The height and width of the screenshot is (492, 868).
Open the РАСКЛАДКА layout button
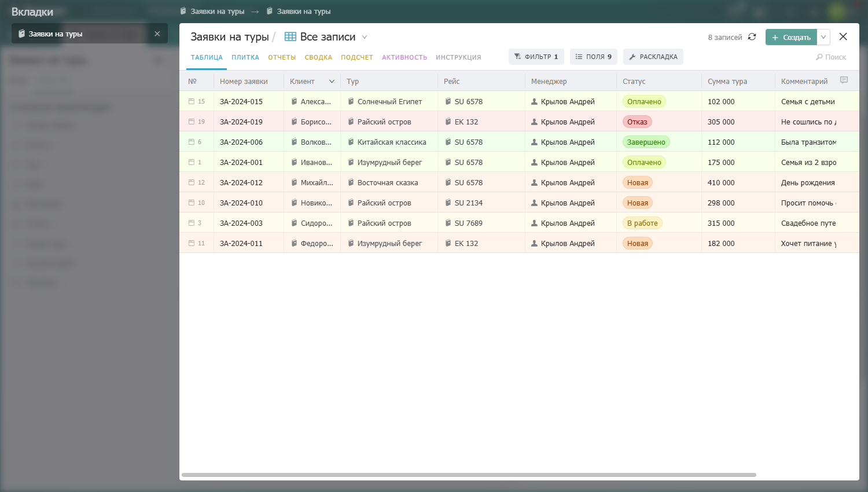(x=653, y=57)
